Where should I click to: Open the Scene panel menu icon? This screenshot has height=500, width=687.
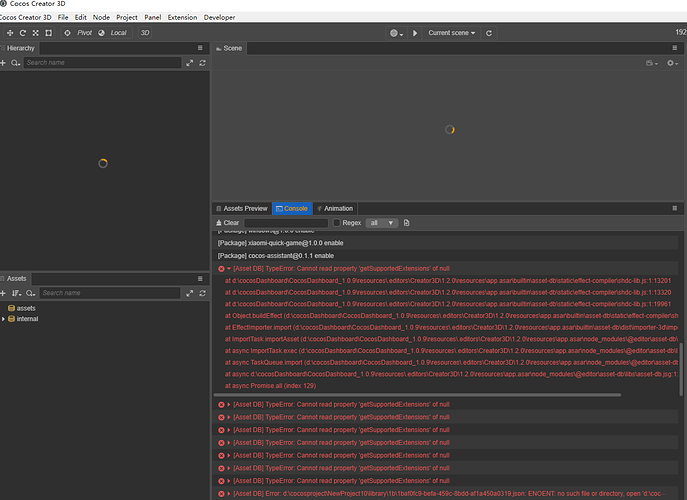coord(675,48)
